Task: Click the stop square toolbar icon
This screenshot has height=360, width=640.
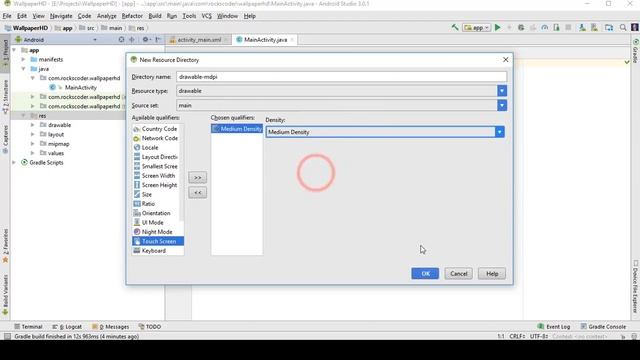Action: click(x=568, y=27)
